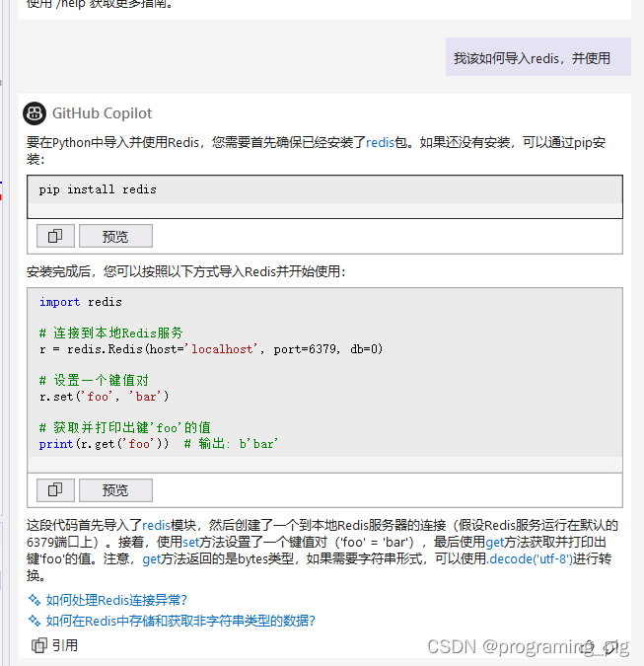
Task: Open the redis link in the first paragraph
Action: coord(380,142)
